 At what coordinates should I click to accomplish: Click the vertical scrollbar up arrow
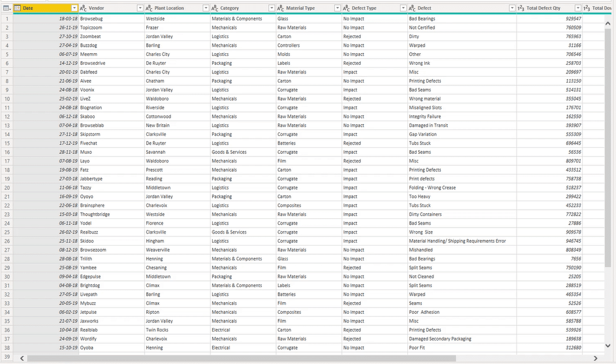click(x=608, y=24)
